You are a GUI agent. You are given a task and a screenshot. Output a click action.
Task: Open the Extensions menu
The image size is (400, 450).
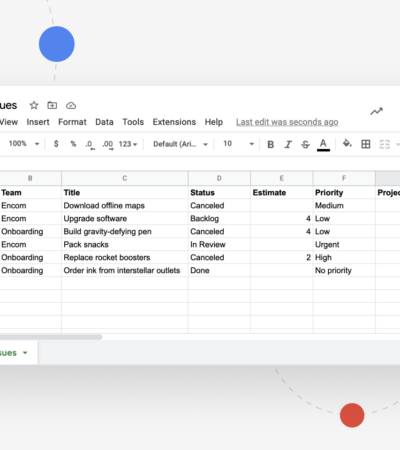(x=174, y=122)
